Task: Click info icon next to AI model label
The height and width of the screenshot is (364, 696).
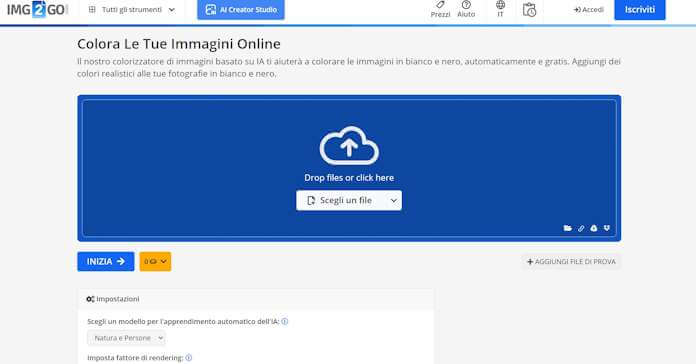Action: pyautogui.click(x=285, y=321)
